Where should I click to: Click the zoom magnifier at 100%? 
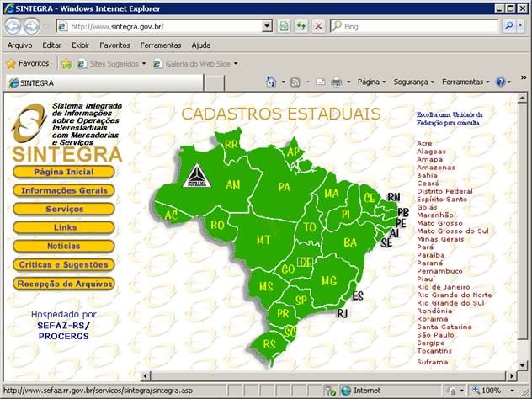tap(476, 391)
